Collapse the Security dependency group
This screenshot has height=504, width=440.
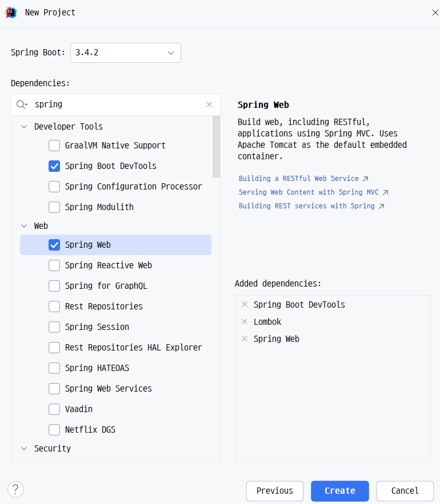point(24,449)
